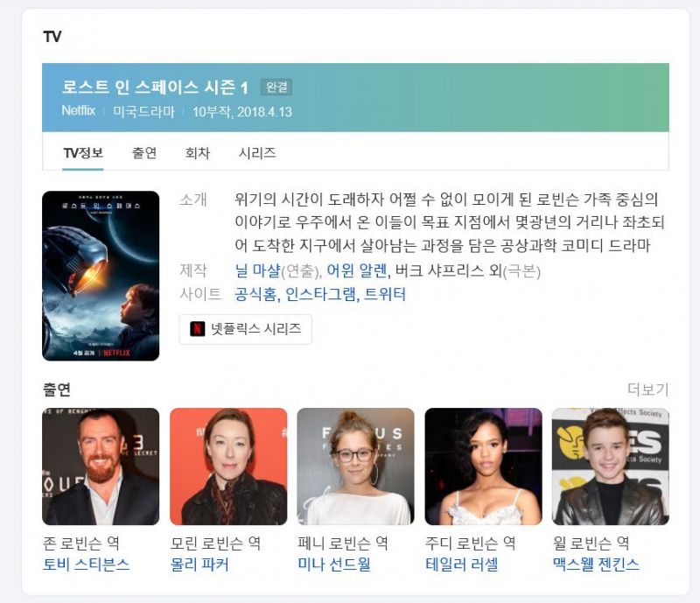
Task: Open 맥스웰 젠킨스 cast photo
Action: pos(610,466)
